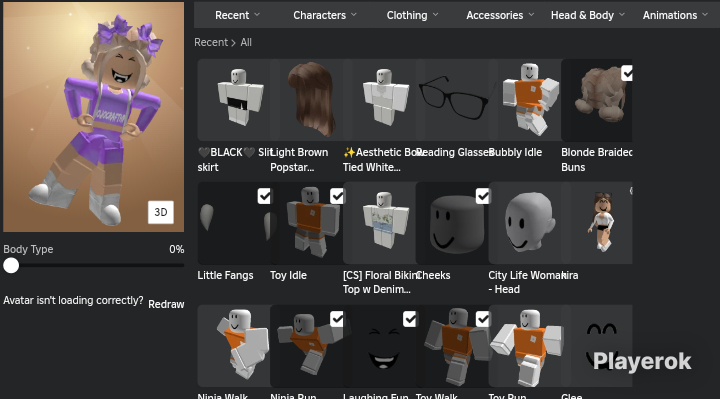Toggle the Cheeks equipped checkbox

tap(483, 196)
